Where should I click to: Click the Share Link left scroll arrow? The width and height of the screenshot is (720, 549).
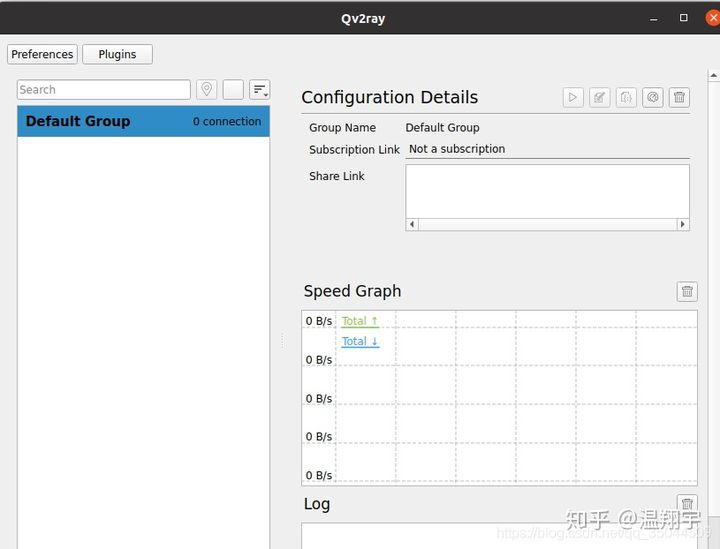point(412,224)
